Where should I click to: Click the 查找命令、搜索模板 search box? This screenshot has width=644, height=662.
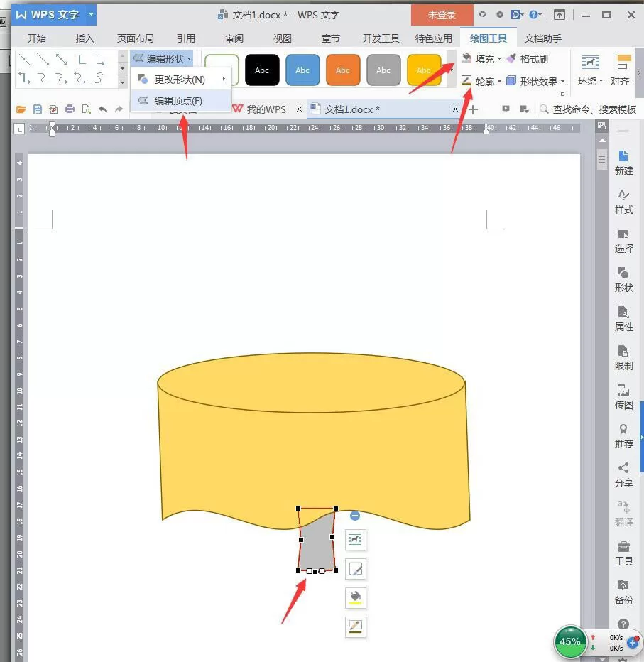click(x=588, y=109)
